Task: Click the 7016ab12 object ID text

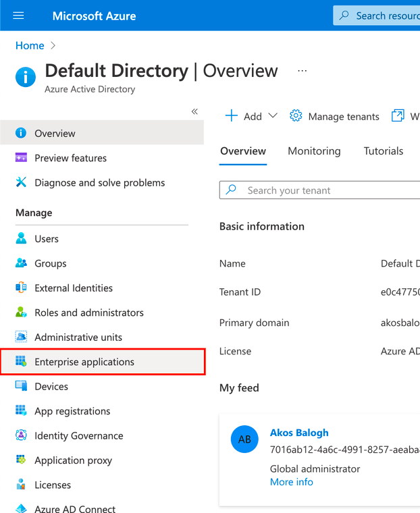Action: coord(344,450)
